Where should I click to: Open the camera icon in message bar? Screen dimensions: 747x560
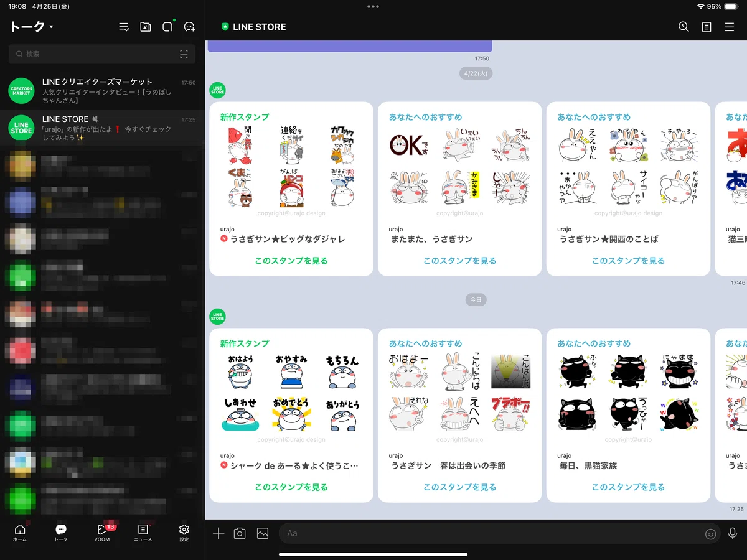(x=240, y=533)
